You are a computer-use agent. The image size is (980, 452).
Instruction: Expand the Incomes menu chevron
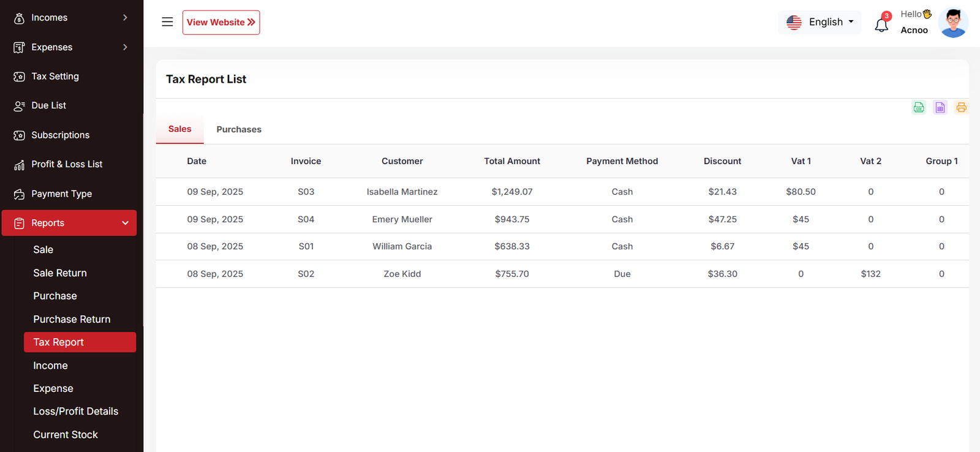pyautogui.click(x=125, y=18)
